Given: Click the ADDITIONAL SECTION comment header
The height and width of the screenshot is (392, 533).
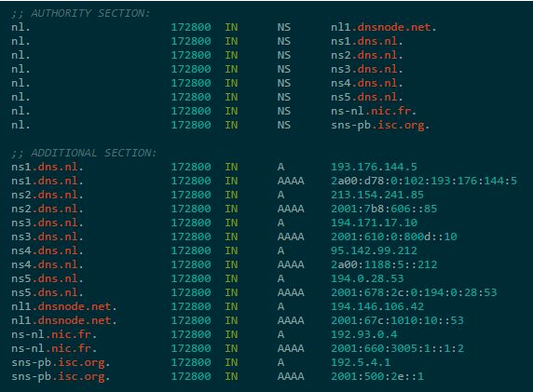Looking at the screenshot, I should 84,153.
